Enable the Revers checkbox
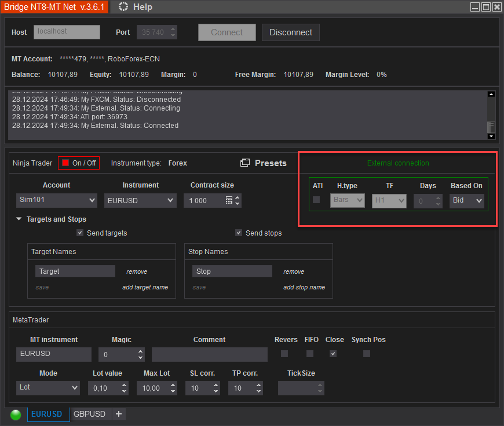This screenshot has width=504, height=426. (x=284, y=354)
